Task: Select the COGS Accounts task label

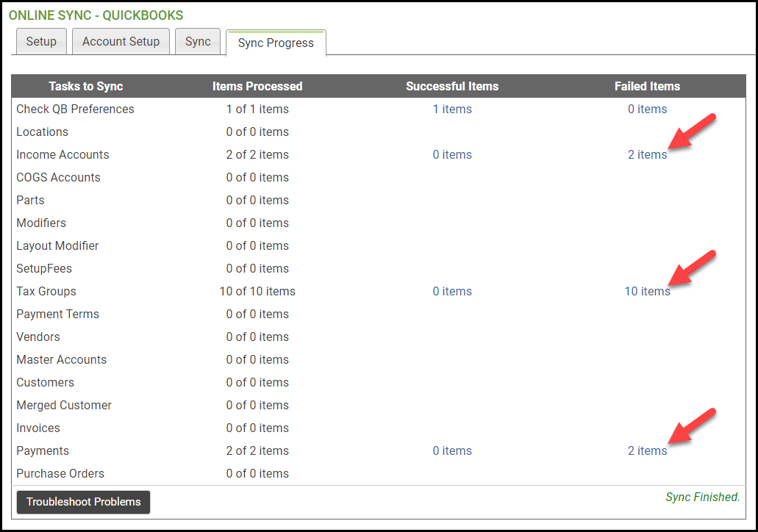Action: (x=58, y=177)
